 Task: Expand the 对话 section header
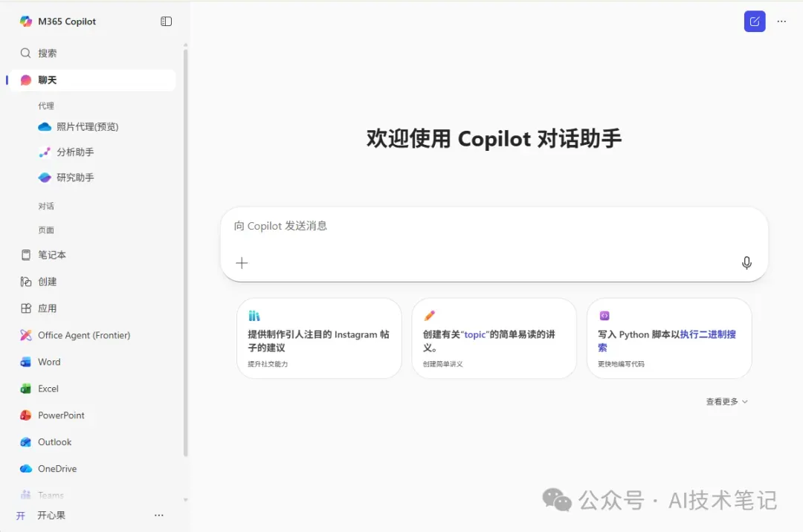click(46, 206)
